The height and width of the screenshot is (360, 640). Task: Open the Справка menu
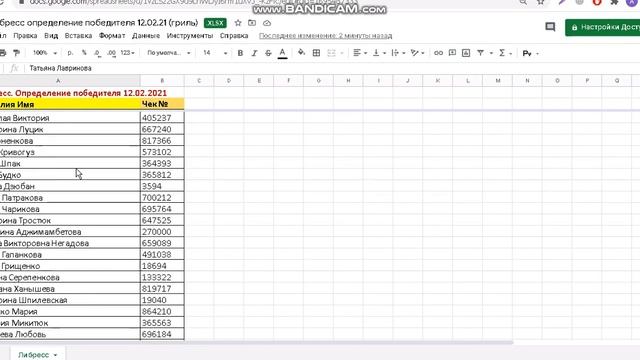point(234,36)
